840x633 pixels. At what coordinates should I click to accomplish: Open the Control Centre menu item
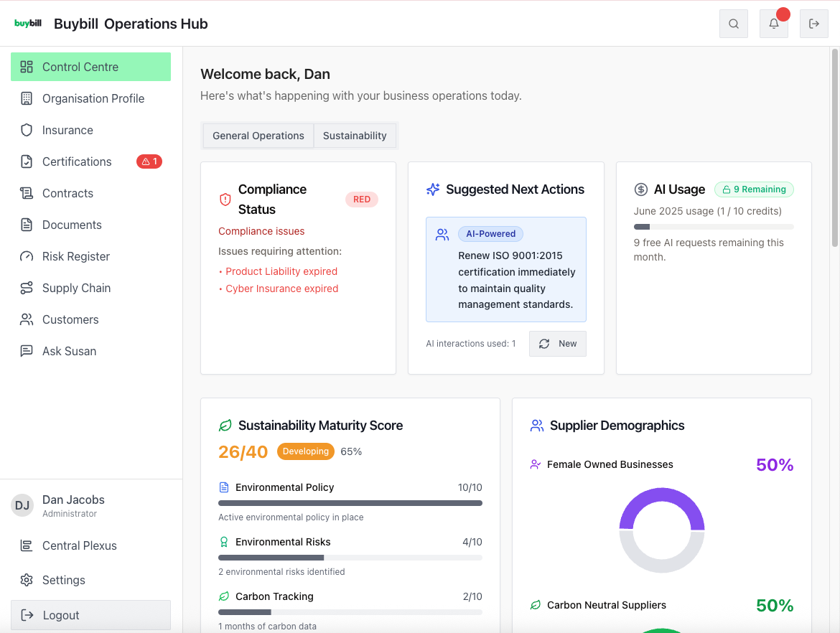80,66
